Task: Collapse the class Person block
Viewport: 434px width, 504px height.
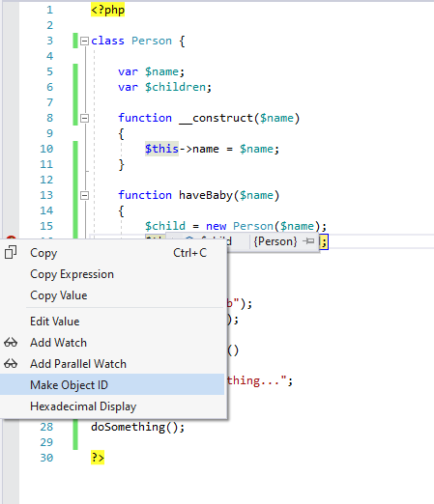Action: pos(84,41)
